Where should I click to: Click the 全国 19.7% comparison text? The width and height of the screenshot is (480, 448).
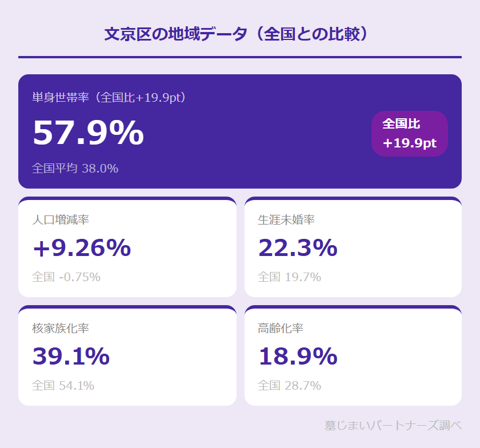[289, 277]
